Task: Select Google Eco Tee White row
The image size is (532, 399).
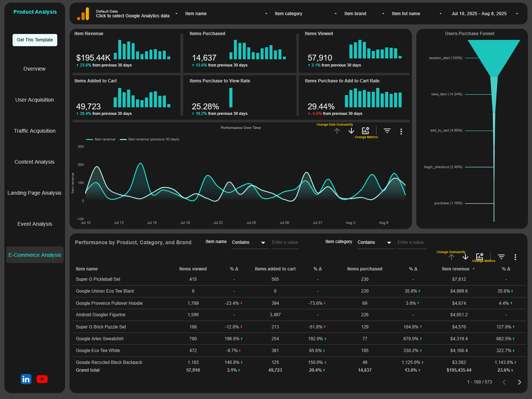Action: pos(299,351)
